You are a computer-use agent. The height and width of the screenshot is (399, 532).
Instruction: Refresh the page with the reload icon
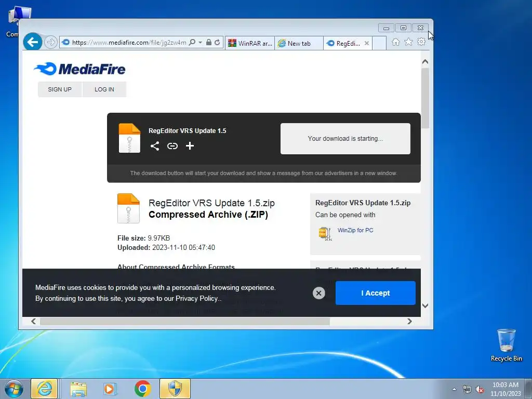[217, 43]
